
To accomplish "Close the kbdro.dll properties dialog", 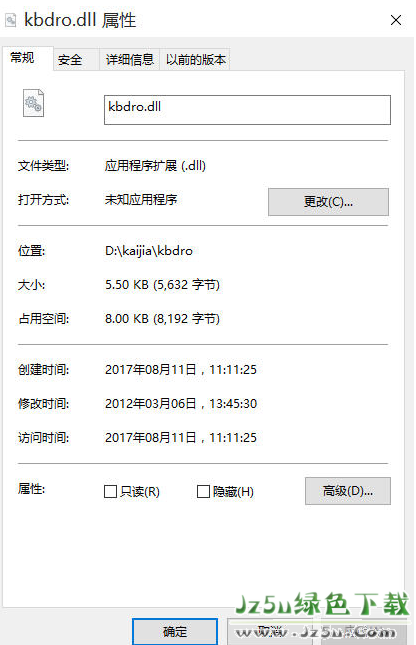I will [x=396, y=20].
